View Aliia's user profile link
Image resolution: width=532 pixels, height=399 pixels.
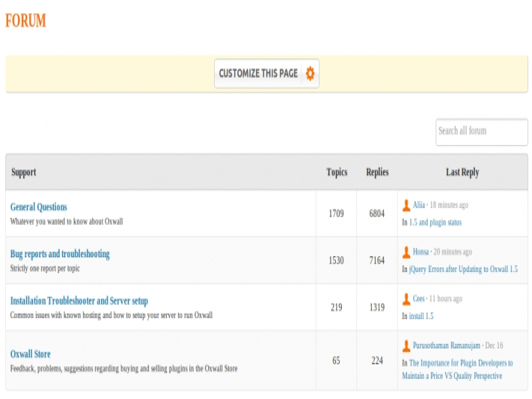pos(419,205)
